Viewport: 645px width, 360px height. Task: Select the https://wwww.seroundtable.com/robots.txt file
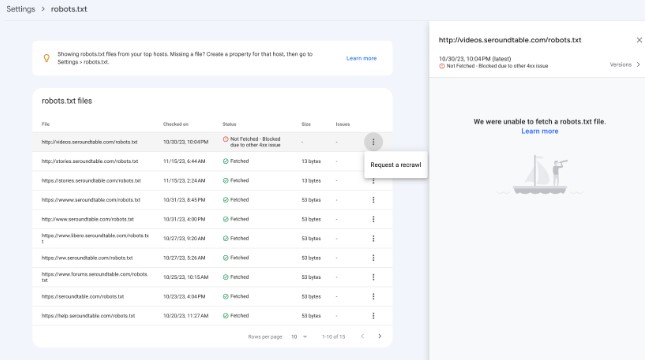click(91, 200)
